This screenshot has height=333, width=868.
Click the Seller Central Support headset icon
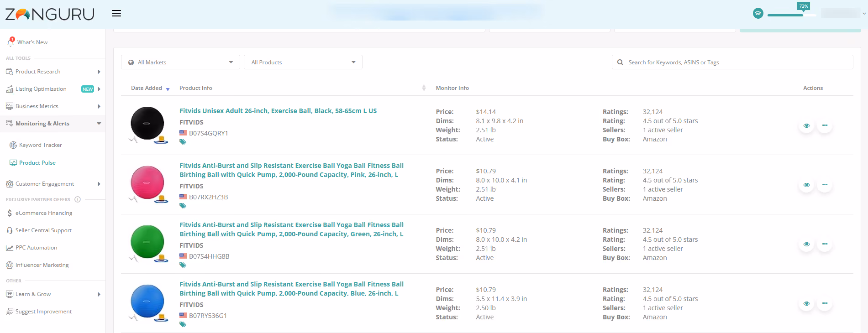tap(10, 230)
